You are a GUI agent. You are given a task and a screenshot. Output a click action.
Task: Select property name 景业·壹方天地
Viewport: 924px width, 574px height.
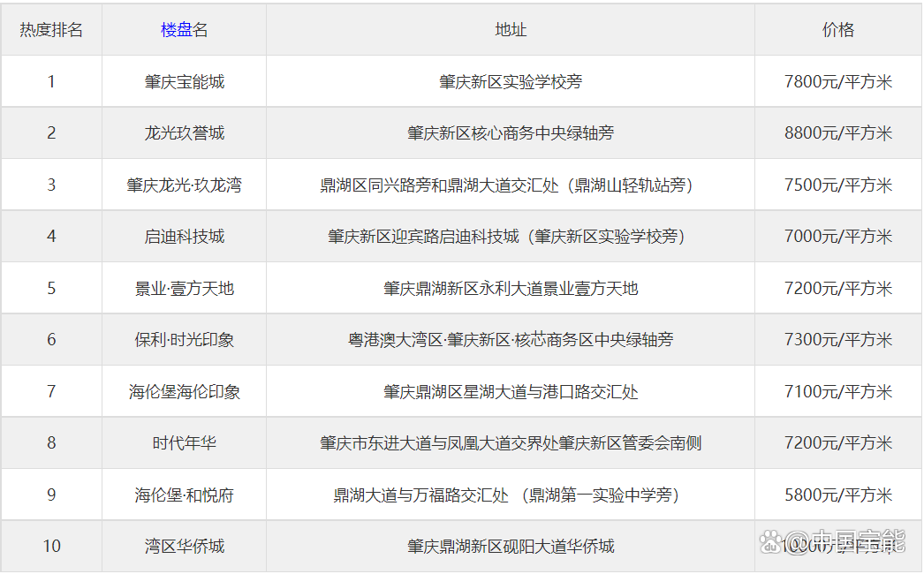(185, 288)
